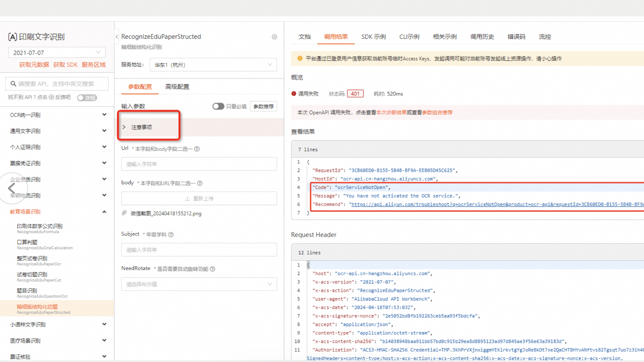Switch to the 错误码 tab
The width and height of the screenshot is (644, 362).
click(x=516, y=37)
